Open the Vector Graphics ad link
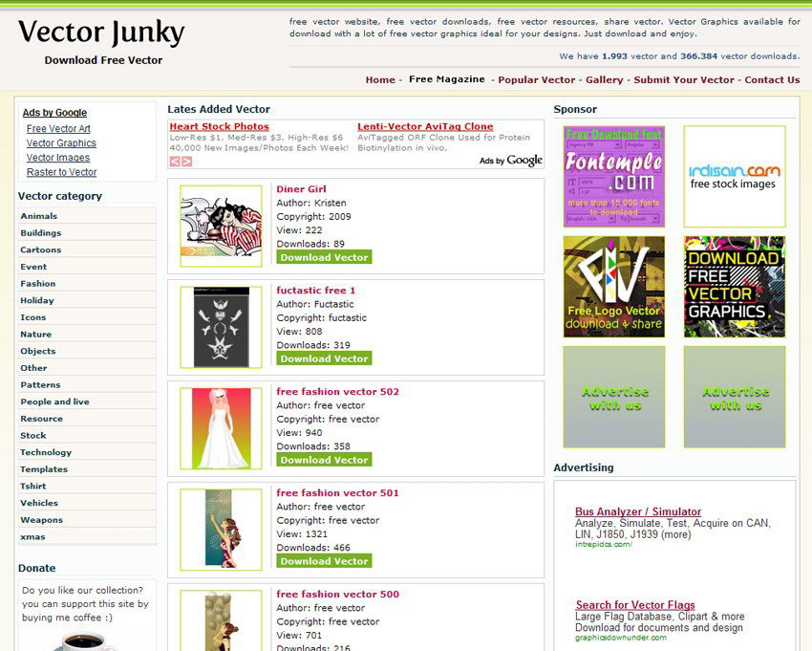 click(x=62, y=143)
